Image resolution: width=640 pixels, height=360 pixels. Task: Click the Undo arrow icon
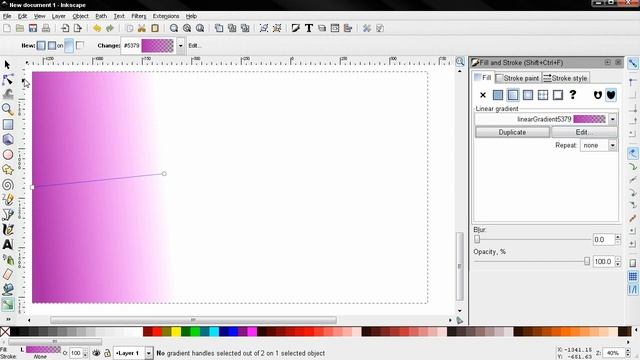click(x=97, y=28)
